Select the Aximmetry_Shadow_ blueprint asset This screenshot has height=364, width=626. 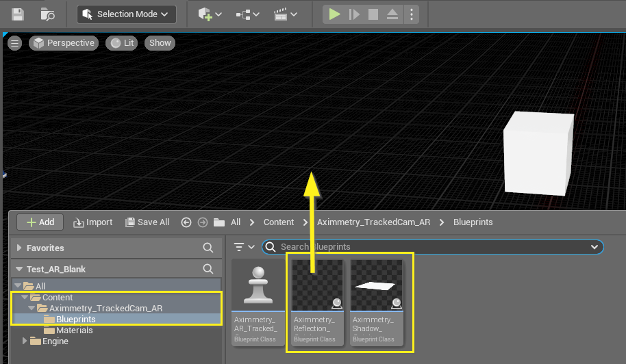tap(377, 303)
